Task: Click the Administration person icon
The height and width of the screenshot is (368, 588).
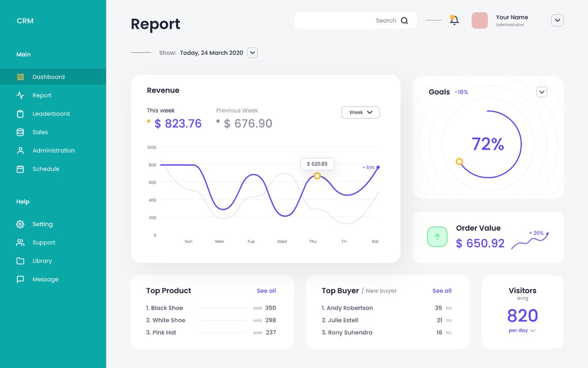Action: tap(20, 150)
